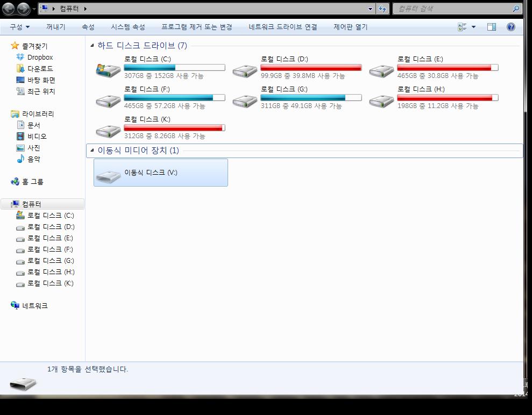Change view with the view icon
Image resolution: width=532 pixels, height=415 pixels.
pyautogui.click(x=462, y=27)
